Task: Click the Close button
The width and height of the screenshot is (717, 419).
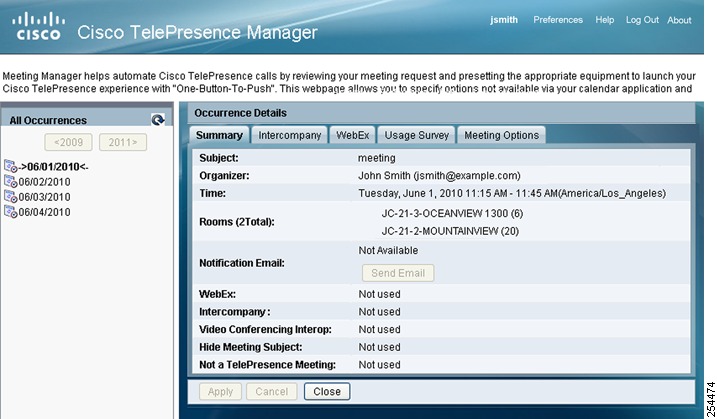Action: 327,392
